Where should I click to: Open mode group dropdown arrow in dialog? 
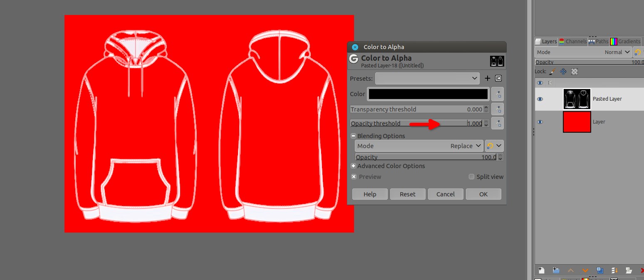point(499,146)
